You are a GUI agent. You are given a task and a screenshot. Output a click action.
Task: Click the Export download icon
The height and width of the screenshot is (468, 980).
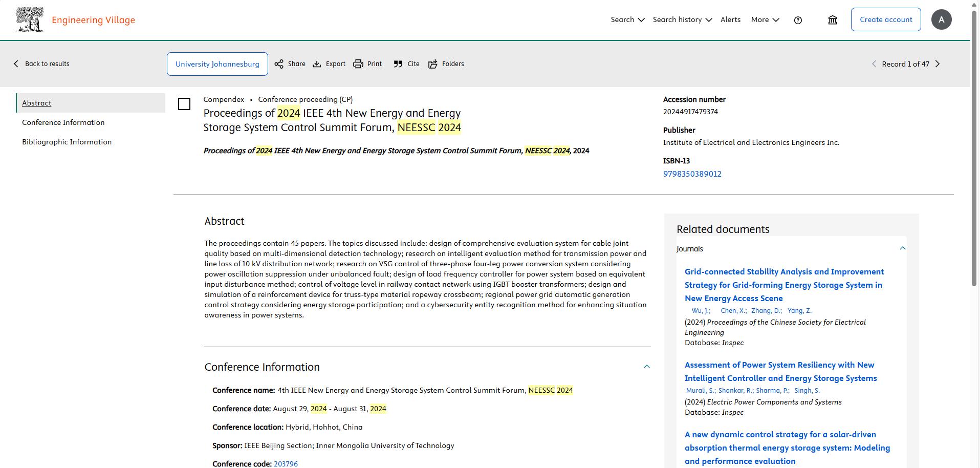click(317, 64)
